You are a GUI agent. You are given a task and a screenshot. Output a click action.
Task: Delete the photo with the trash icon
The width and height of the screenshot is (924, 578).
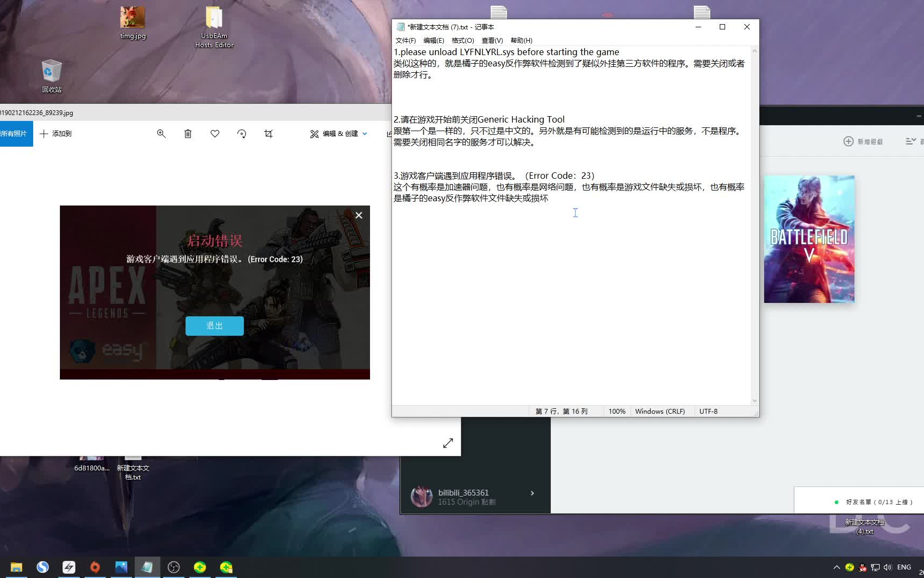188,134
